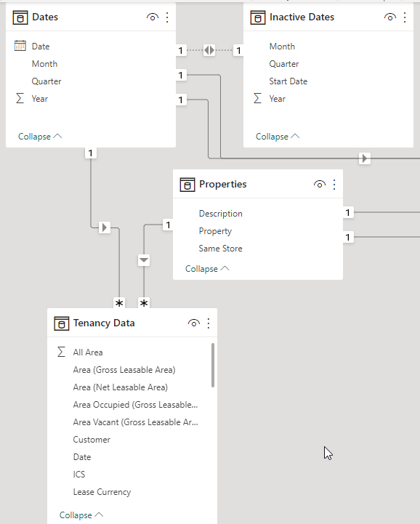Select All Area field in Tenancy Data

(88, 352)
